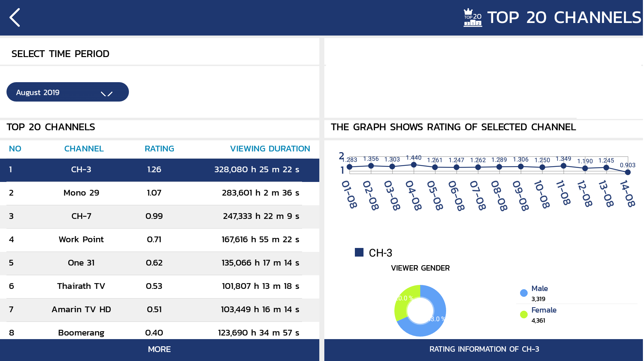This screenshot has height=361, width=644.
Task: Click the Female viewer count 4,361
Action: click(x=538, y=320)
